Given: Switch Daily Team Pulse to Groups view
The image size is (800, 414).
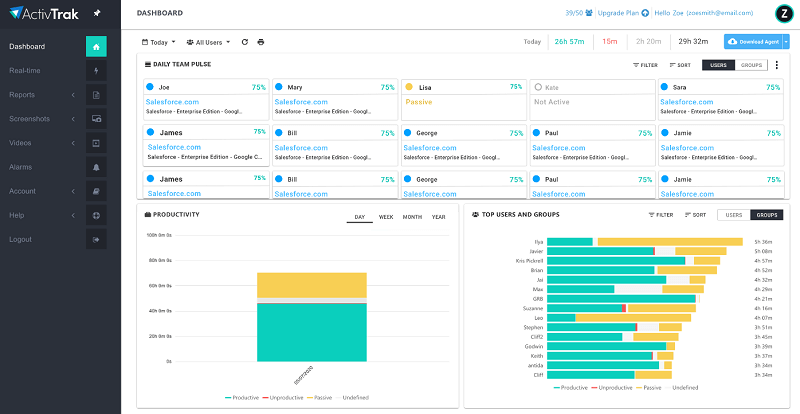Looking at the screenshot, I should coord(751,65).
